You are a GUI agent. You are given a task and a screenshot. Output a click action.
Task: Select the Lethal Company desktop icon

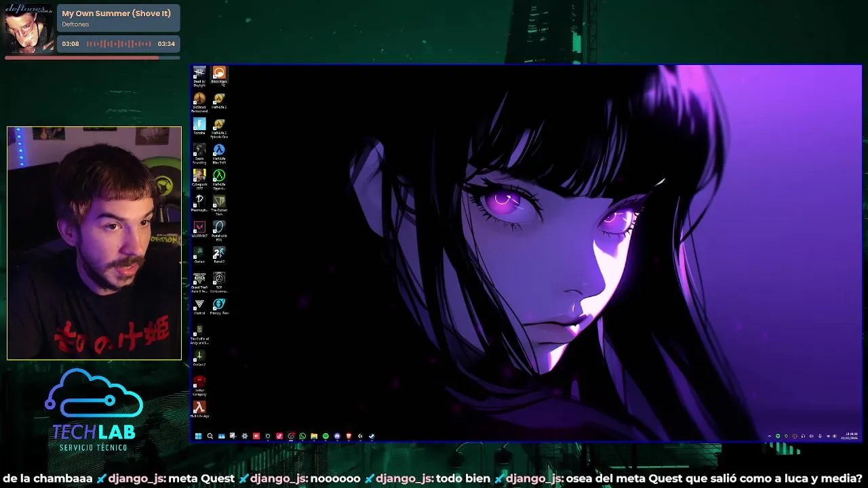[199, 386]
